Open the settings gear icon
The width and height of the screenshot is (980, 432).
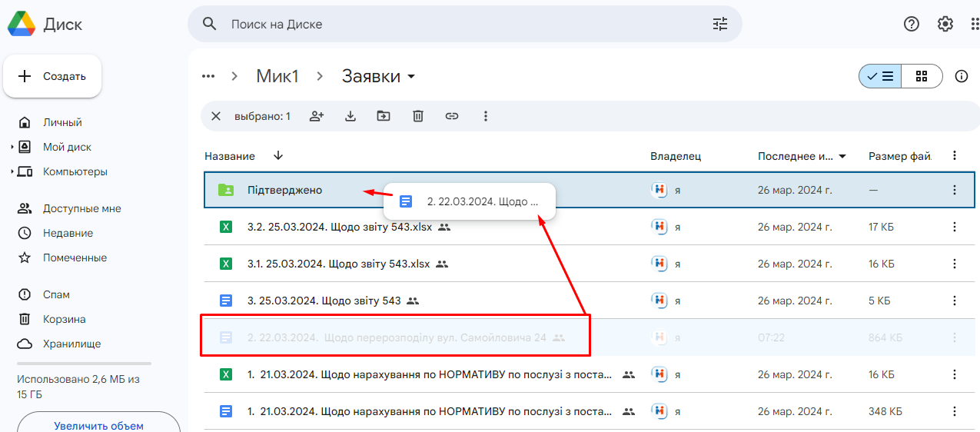[x=945, y=24]
